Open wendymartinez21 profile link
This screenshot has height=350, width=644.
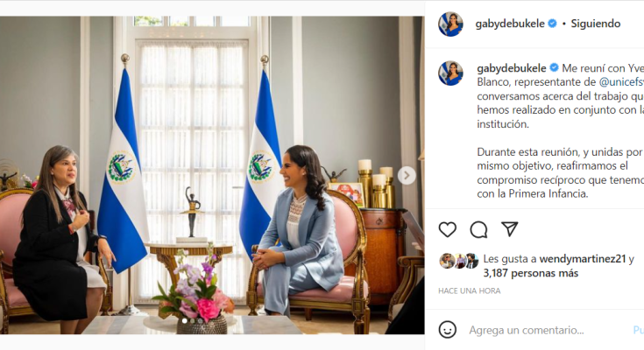coord(583,259)
